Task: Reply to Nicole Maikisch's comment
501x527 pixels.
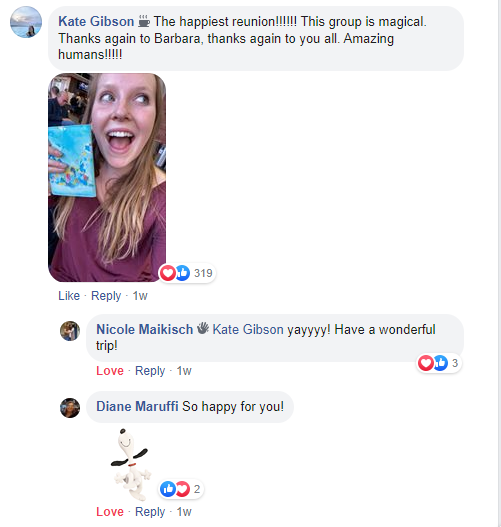Action: point(150,371)
